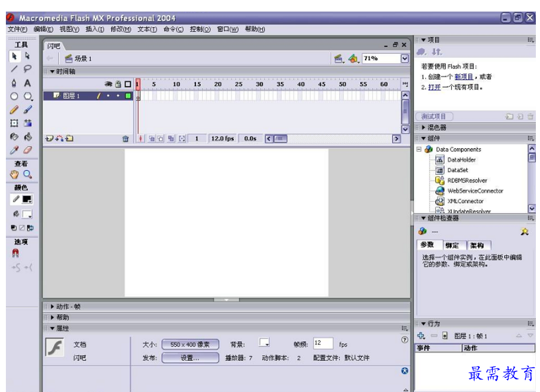Open the 修改(M) menu
Viewport: 540px width, 392px height.
click(x=121, y=29)
